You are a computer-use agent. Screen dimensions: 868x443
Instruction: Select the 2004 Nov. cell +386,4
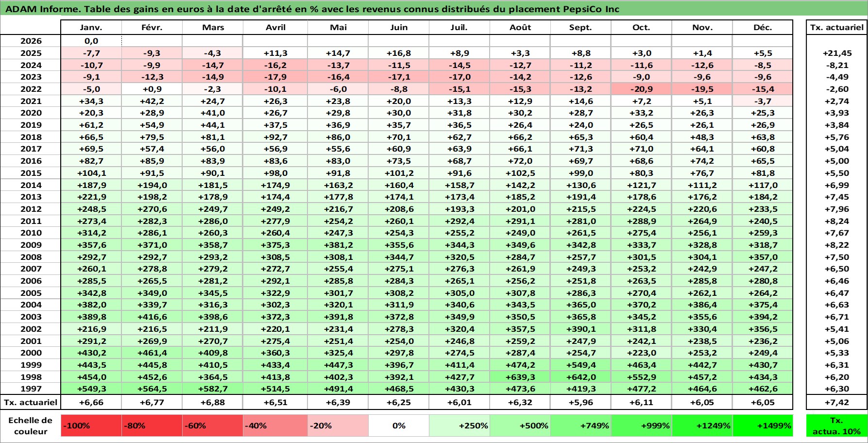point(702,305)
